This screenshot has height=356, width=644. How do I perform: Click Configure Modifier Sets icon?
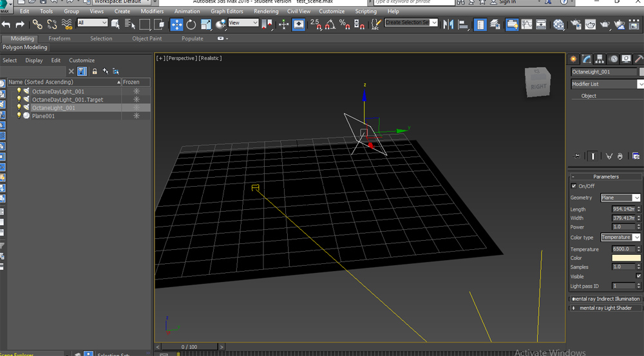pyautogui.click(x=636, y=156)
